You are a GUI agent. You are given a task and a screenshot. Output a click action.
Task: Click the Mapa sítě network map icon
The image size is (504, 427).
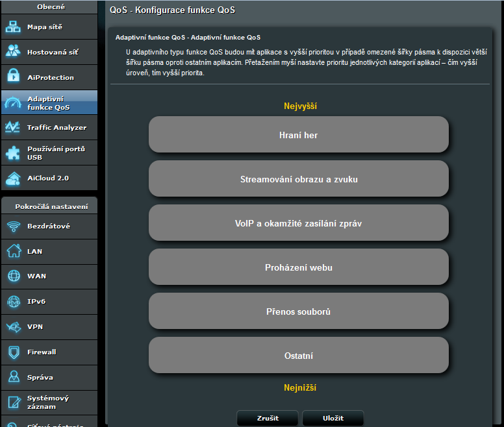(14, 27)
